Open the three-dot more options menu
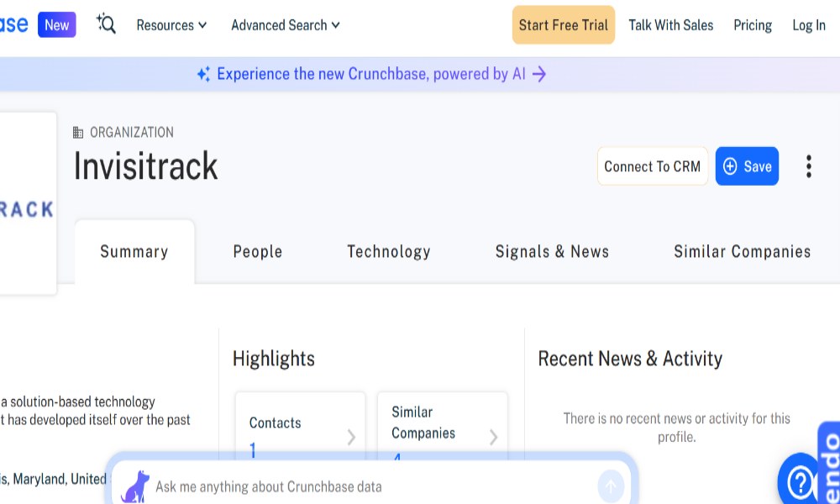The height and width of the screenshot is (504, 840). tap(808, 166)
